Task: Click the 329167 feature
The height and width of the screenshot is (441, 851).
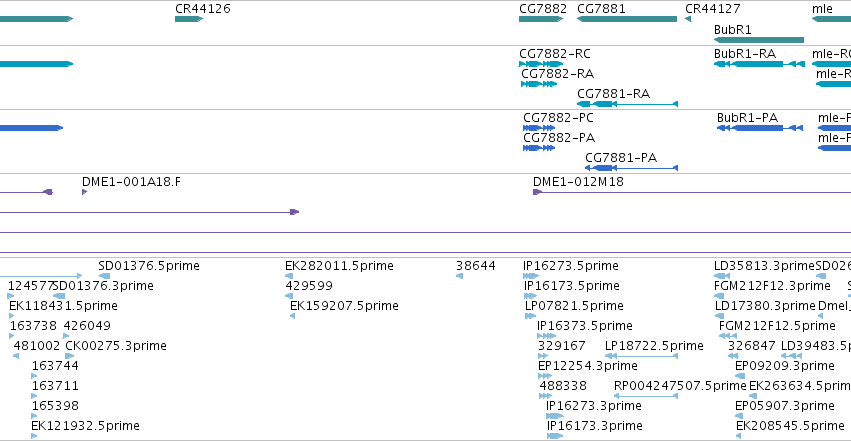Action: click(x=543, y=356)
